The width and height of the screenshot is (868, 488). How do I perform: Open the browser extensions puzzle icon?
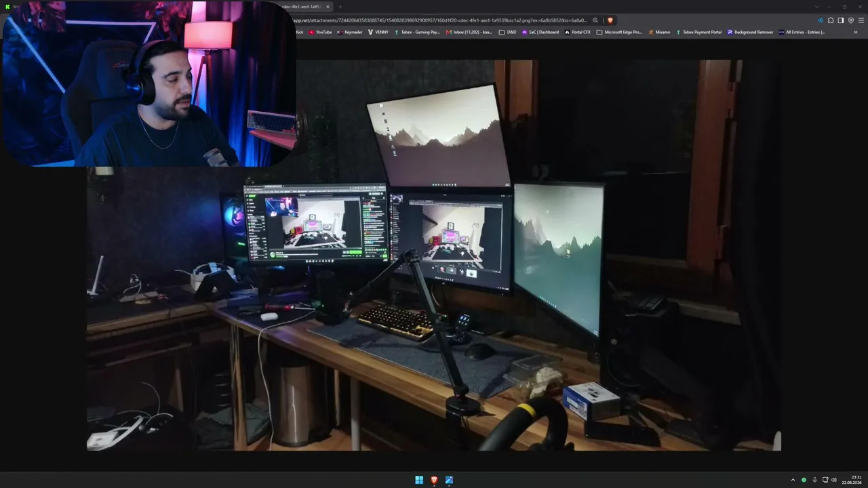[831, 20]
